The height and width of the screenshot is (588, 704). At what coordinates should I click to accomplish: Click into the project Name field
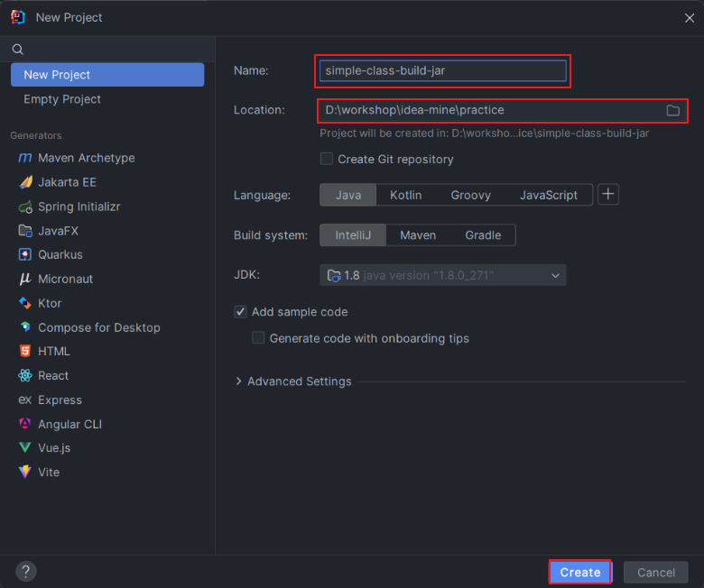(x=443, y=70)
